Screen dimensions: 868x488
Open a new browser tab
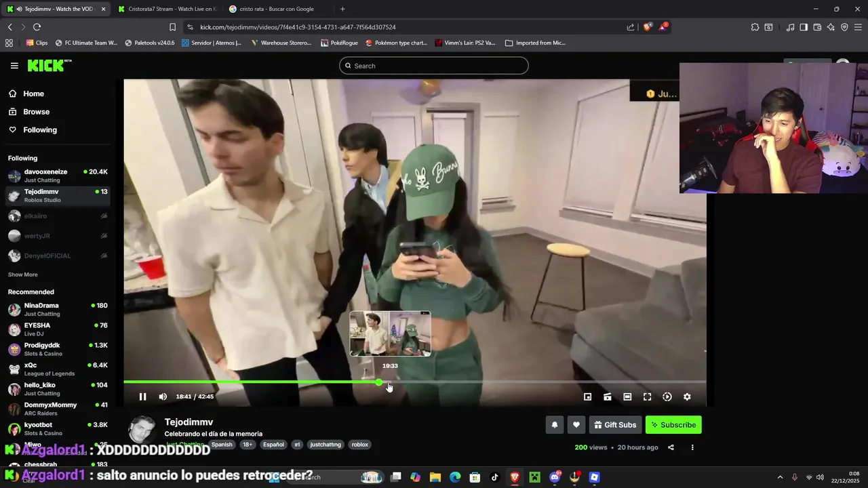(x=342, y=9)
